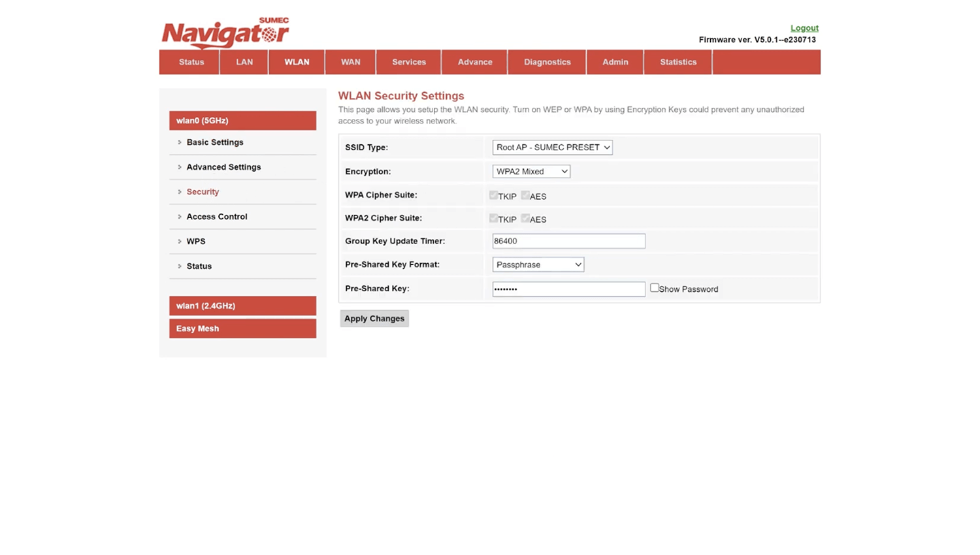This screenshot has width=980, height=555.
Task: Click the Navigator SUMEC logo
Action: (225, 33)
